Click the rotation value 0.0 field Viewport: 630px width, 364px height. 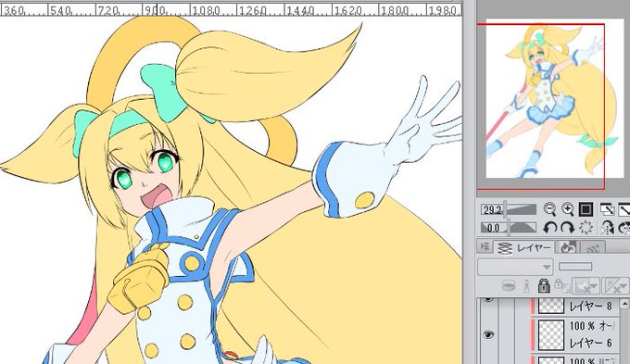[x=493, y=228]
